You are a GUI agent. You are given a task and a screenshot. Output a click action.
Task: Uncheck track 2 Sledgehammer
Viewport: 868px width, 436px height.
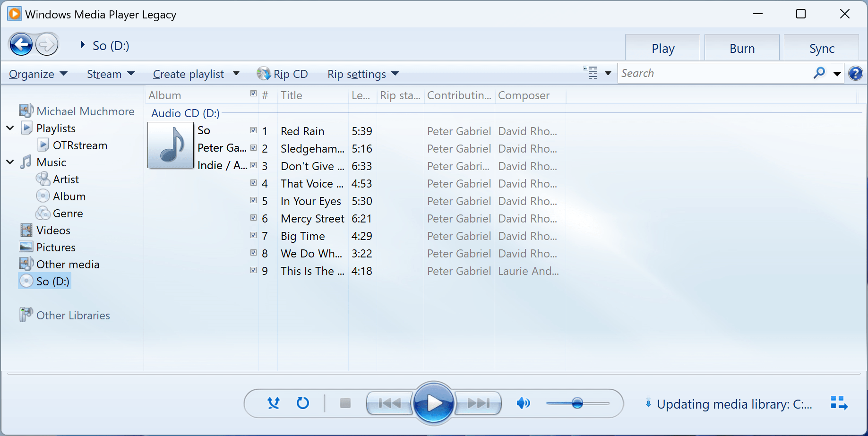click(x=254, y=148)
